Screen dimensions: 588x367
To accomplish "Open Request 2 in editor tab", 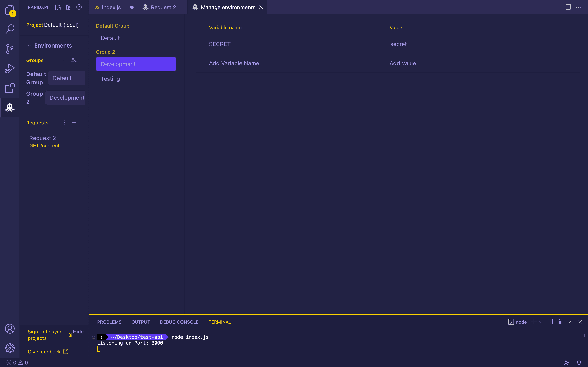I will pos(163,7).
